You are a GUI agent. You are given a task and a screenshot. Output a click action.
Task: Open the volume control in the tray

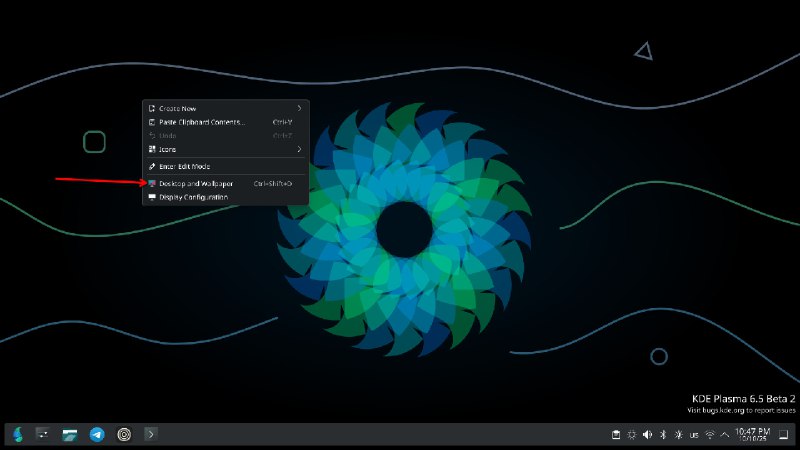click(647, 435)
